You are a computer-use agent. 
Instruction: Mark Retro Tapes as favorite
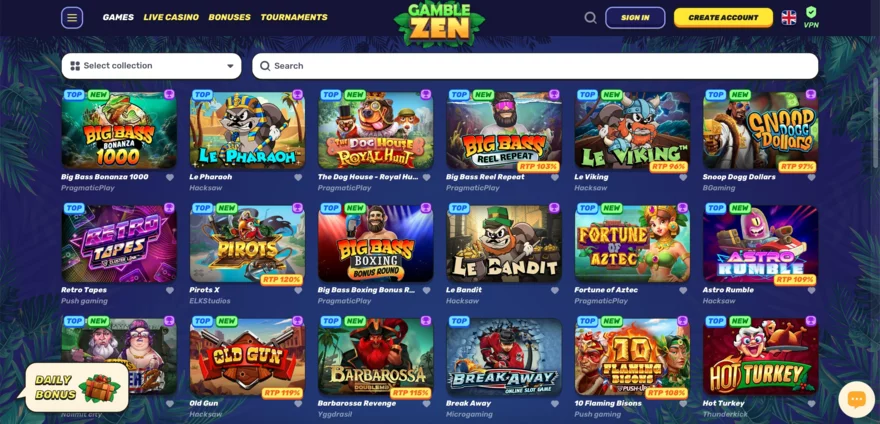(169, 290)
